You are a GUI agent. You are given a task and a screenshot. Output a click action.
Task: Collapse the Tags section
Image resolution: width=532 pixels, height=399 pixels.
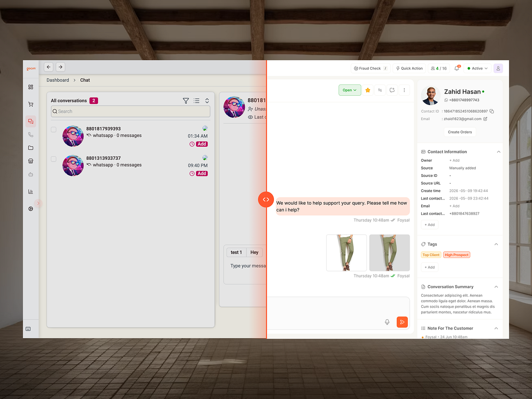pos(496,244)
